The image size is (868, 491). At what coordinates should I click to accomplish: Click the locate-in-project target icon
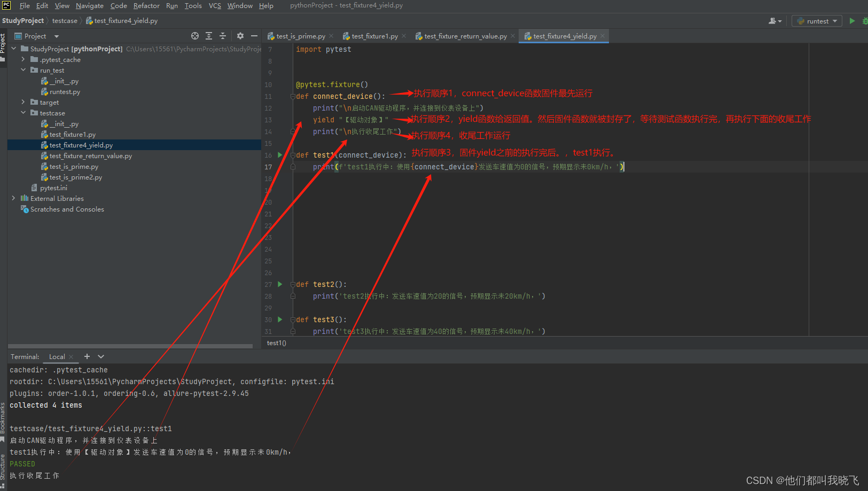tap(195, 36)
